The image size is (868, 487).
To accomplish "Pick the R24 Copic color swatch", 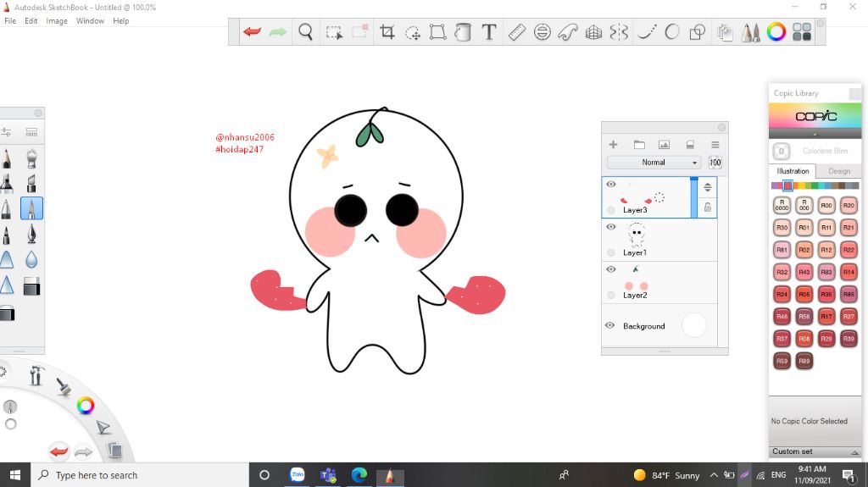I will (782, 295).
